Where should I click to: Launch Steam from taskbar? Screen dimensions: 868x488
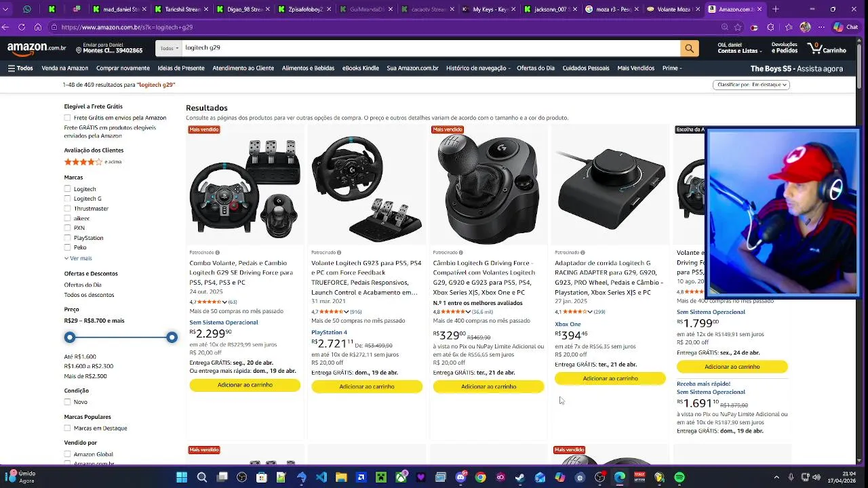click(x=519, y=477)
